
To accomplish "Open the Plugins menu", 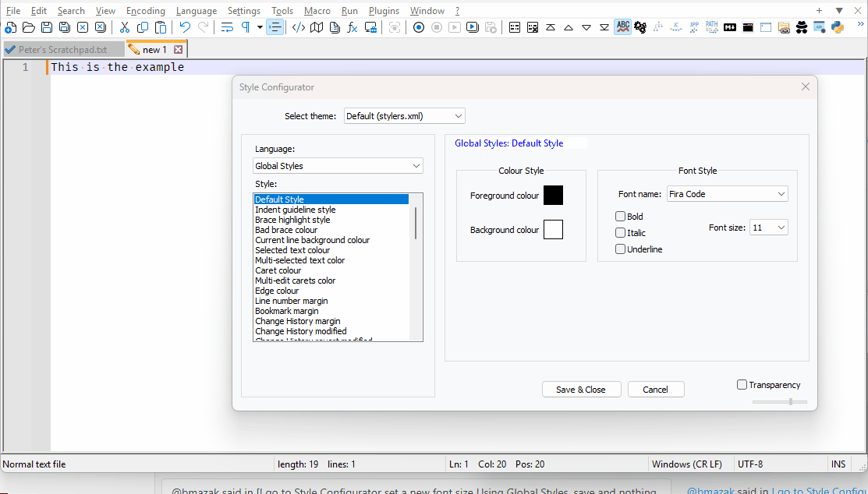I will pyautogui.click(x=384, y=10).
